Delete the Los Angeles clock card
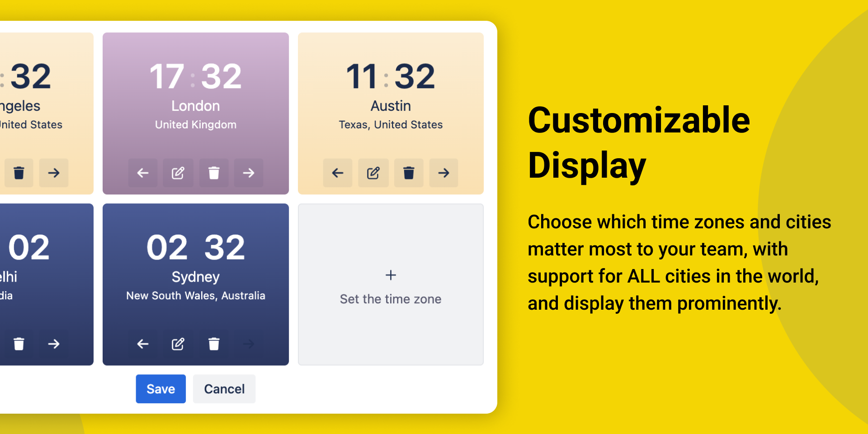The height and width of the screenshot is (434, 868). pos(19,173)
